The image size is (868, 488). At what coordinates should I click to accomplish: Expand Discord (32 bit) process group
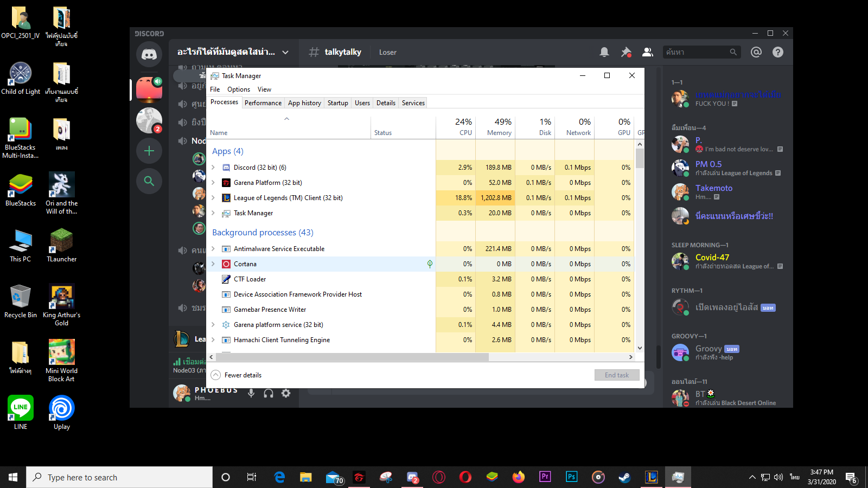(x=213, y=168)
